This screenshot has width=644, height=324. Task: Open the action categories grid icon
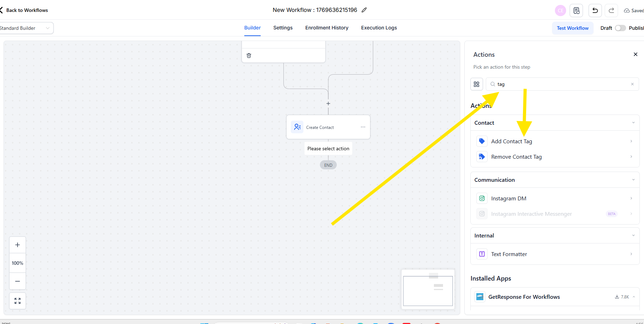[x=476, y=84]
